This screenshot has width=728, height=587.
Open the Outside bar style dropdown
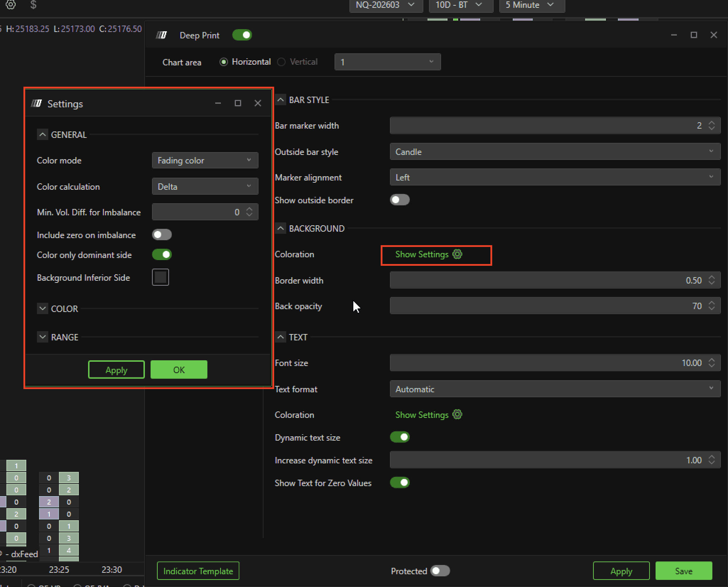(555, 152)
